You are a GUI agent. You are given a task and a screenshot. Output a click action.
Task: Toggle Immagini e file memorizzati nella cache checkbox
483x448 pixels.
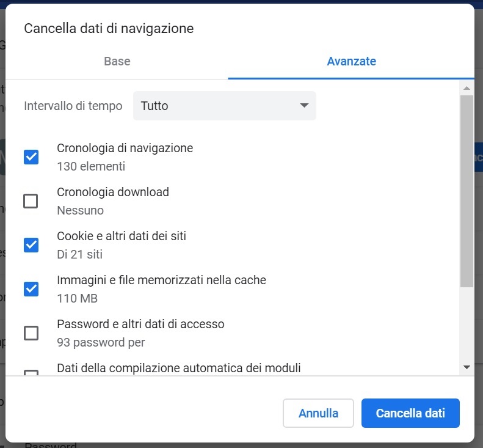(31, 289)
